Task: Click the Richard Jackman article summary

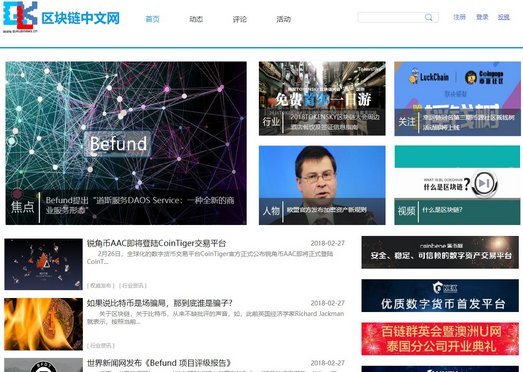Action: click(x=215, y=318)
